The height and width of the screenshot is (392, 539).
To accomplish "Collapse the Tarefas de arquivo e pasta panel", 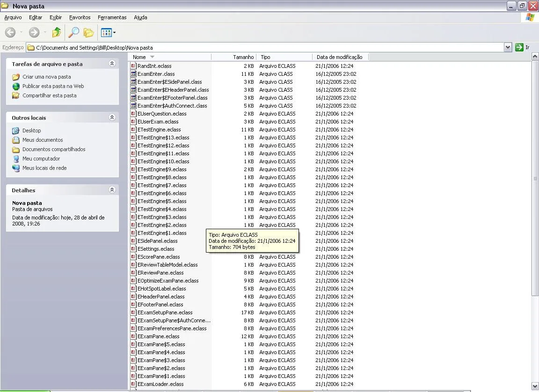I will point(112,64).
